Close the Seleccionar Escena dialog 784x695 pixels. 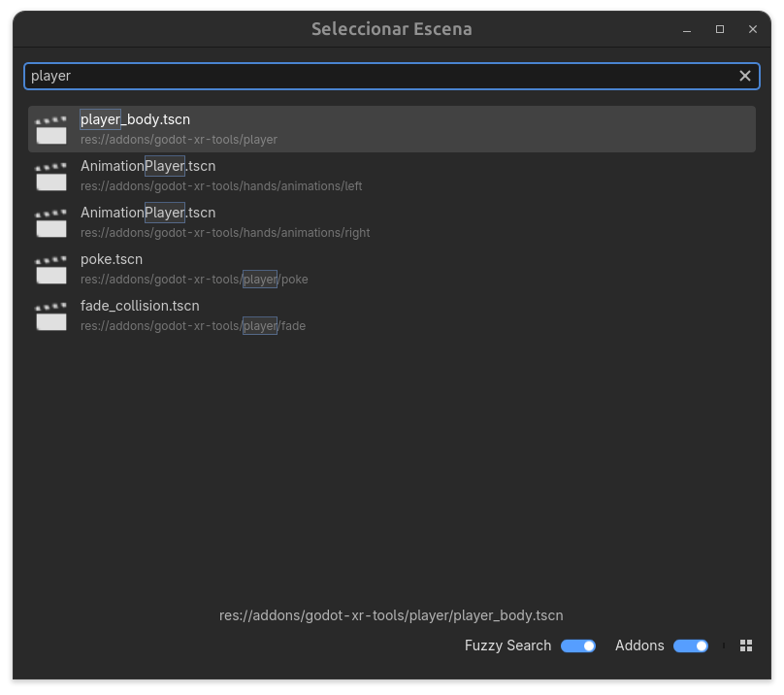pyautogui.click(x=753, y=29)
